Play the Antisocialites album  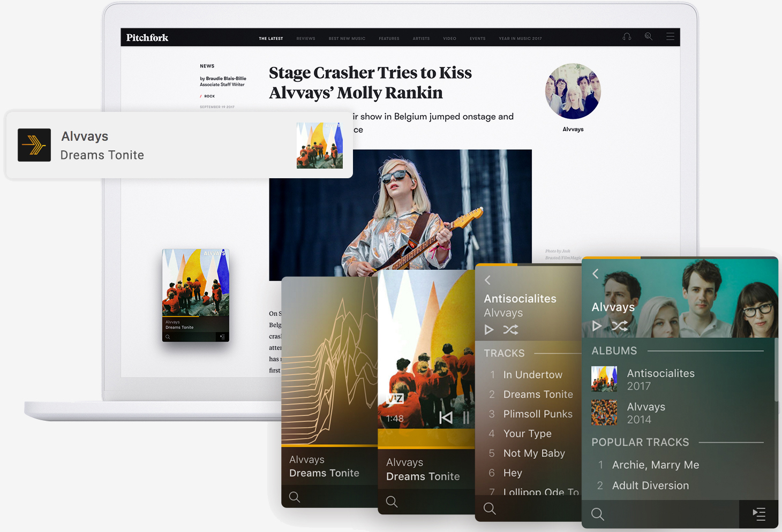coord(488,330)
